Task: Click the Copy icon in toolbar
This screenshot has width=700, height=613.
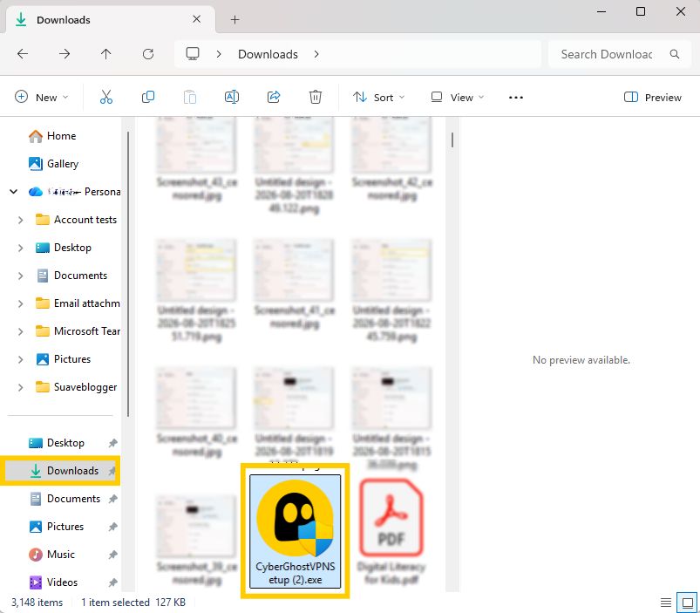Action: click(x=148, y=97)
